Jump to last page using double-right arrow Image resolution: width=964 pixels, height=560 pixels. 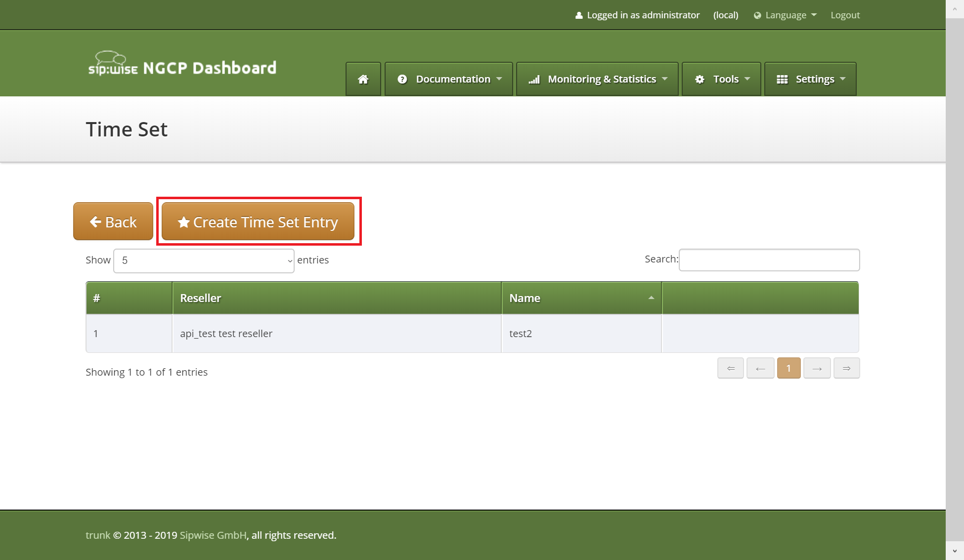pyautogui.click(x=846, y=368)
